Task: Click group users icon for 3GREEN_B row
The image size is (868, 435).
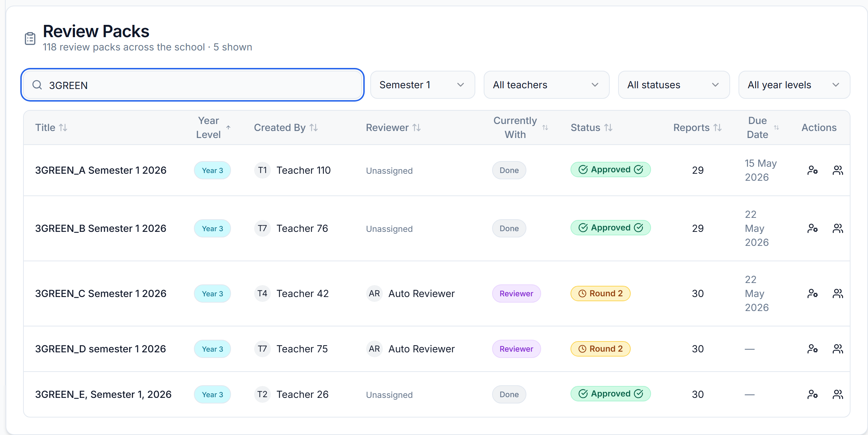Action: pos(838,228)
